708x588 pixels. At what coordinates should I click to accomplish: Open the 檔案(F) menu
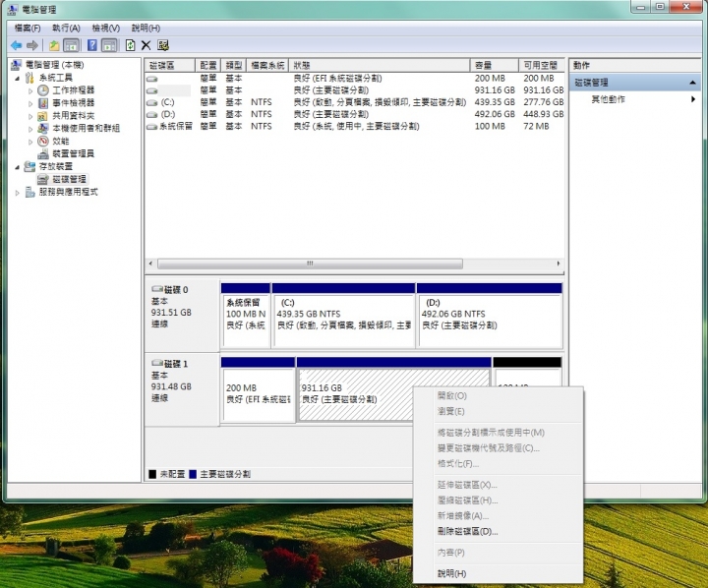[x=28, y=28]
